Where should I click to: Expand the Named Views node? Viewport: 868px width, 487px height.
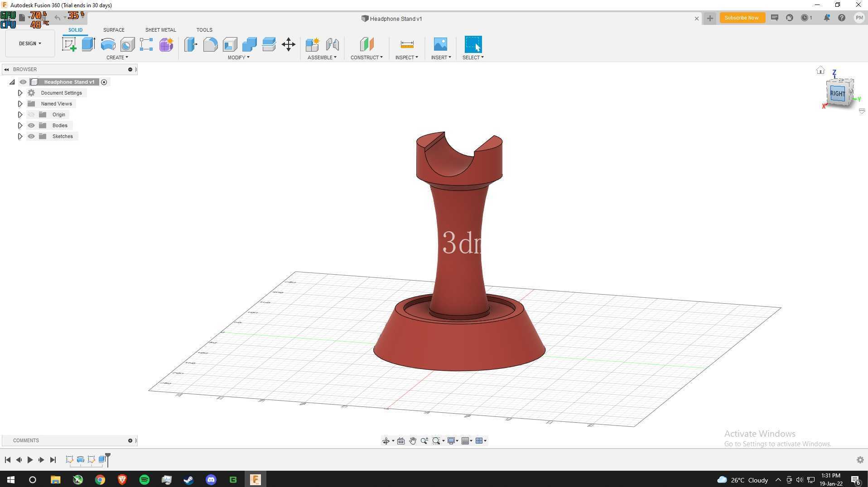point(20,104)
